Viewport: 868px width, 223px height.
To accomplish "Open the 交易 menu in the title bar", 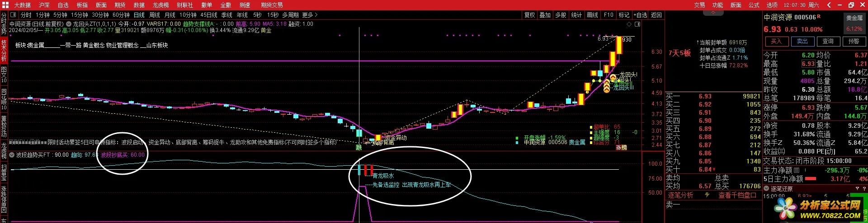I will tap(700, 5).
